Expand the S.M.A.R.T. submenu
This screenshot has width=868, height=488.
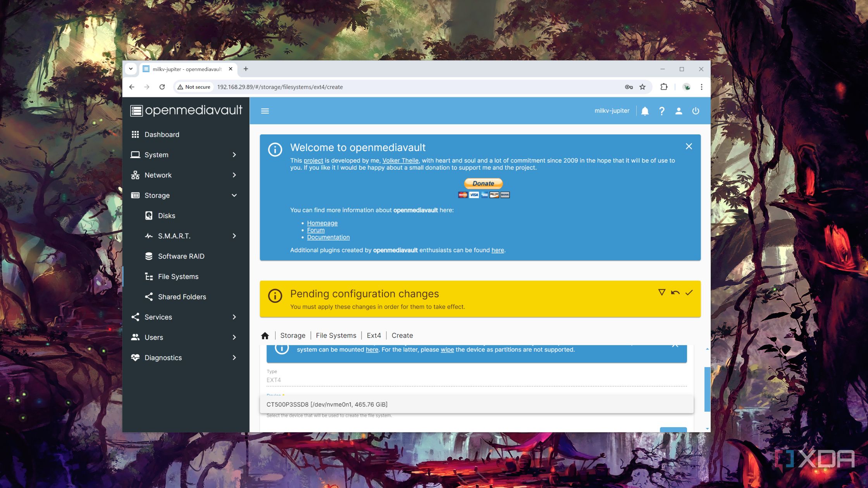[186, 236]
